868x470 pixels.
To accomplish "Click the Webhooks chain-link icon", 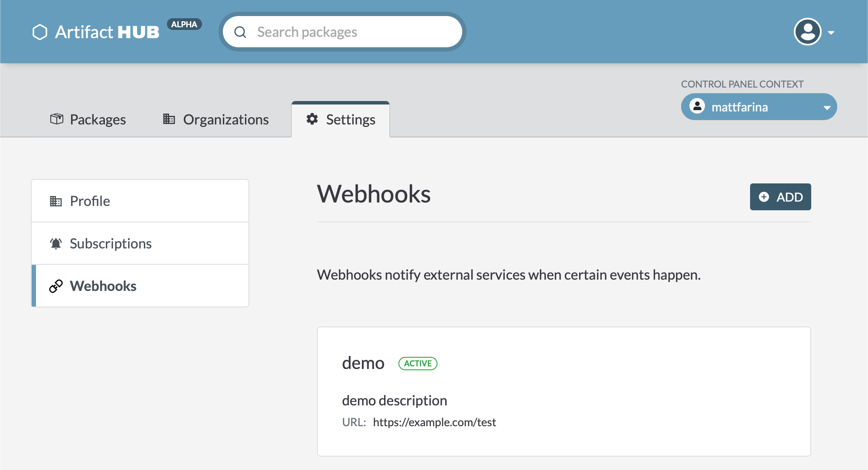I will tap(55, 286).
